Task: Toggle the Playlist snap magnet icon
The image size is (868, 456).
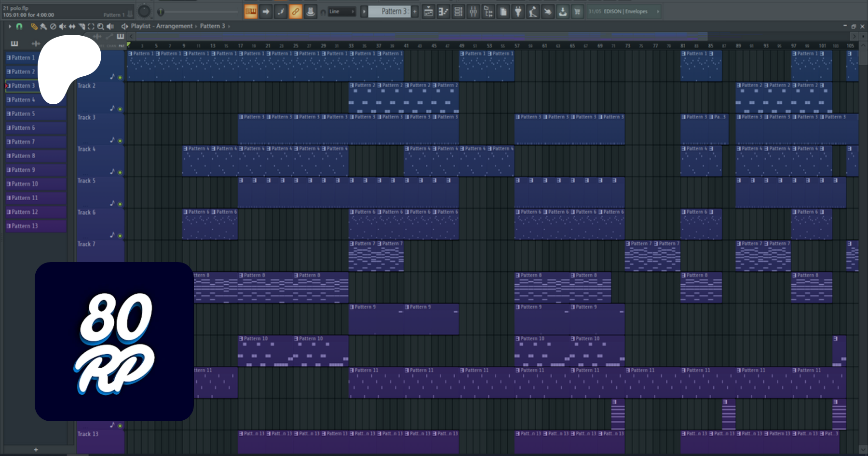Action: pyautogui.click(x=19, y=27)
